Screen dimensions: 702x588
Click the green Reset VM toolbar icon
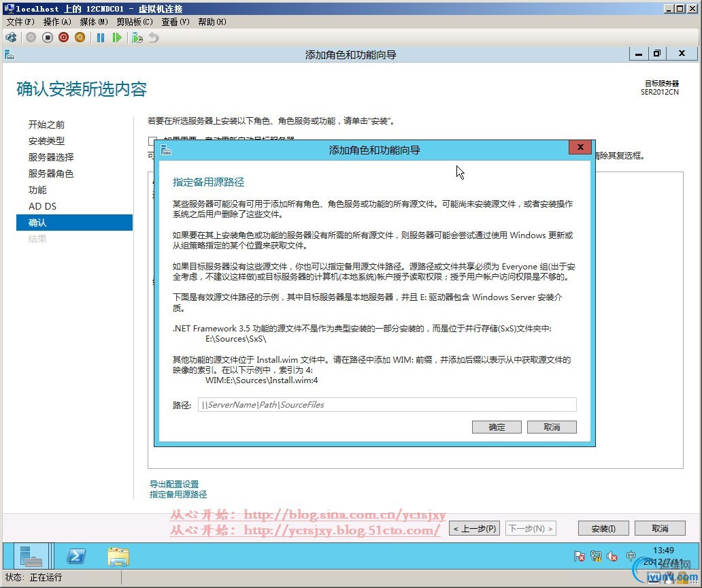coord(117,37)
